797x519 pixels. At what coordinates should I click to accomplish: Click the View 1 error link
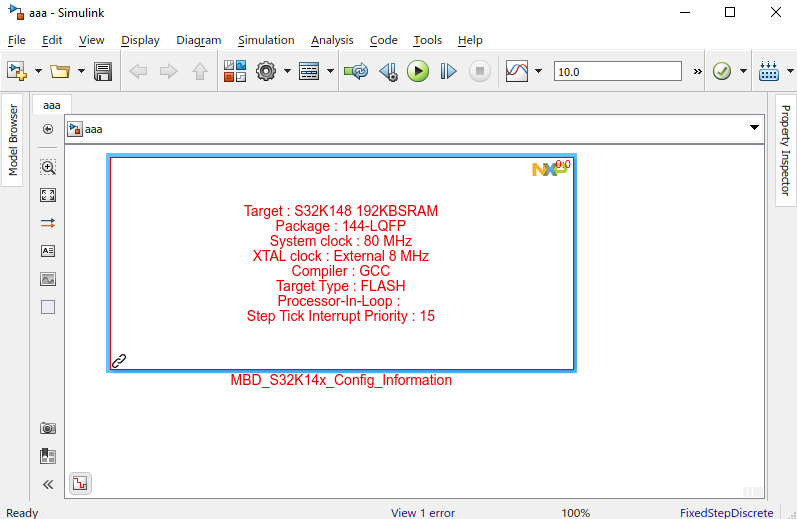point(423,513)
